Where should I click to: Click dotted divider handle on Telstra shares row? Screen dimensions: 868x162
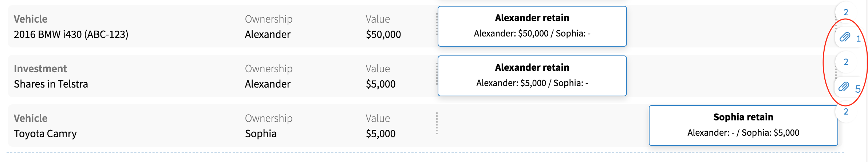coord(437,74)
